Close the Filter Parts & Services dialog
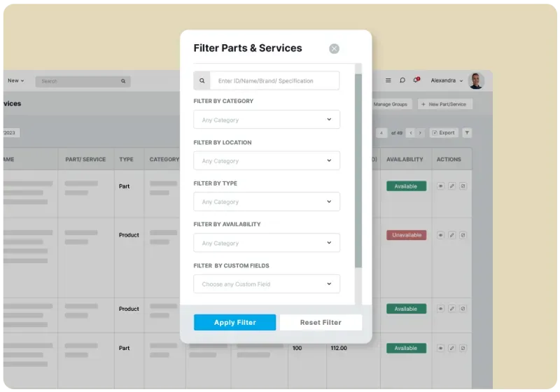 tap(334, 48)
